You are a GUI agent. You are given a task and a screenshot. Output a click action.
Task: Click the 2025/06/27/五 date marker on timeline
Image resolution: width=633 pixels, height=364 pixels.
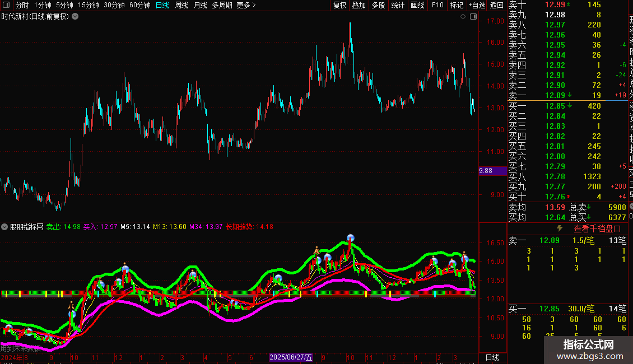291,357
